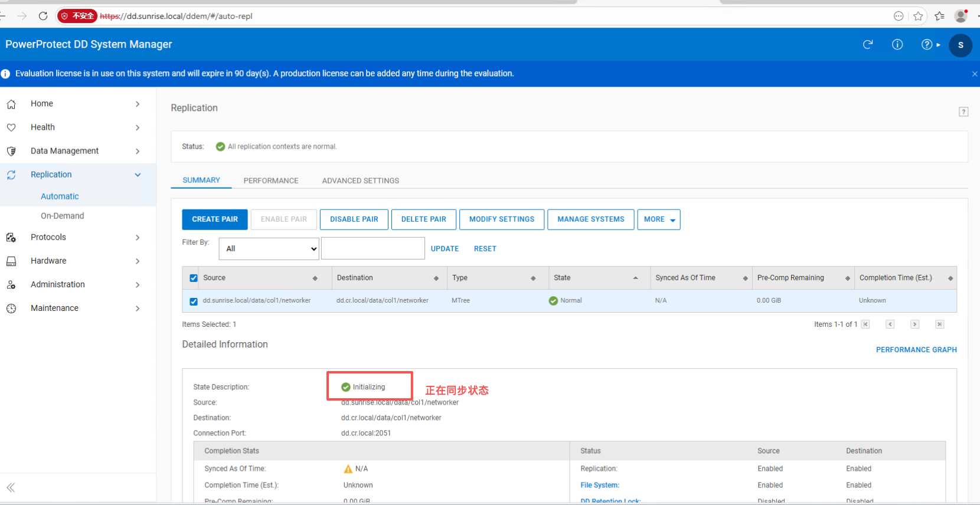Viewport: 980px width, 505px height.
Task: Bookmark this page with the star icon
Action: pyautogui.click(x=918, y=16)
